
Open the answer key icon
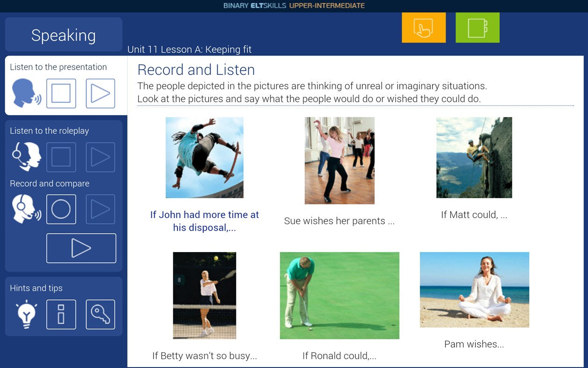point(100,314)
